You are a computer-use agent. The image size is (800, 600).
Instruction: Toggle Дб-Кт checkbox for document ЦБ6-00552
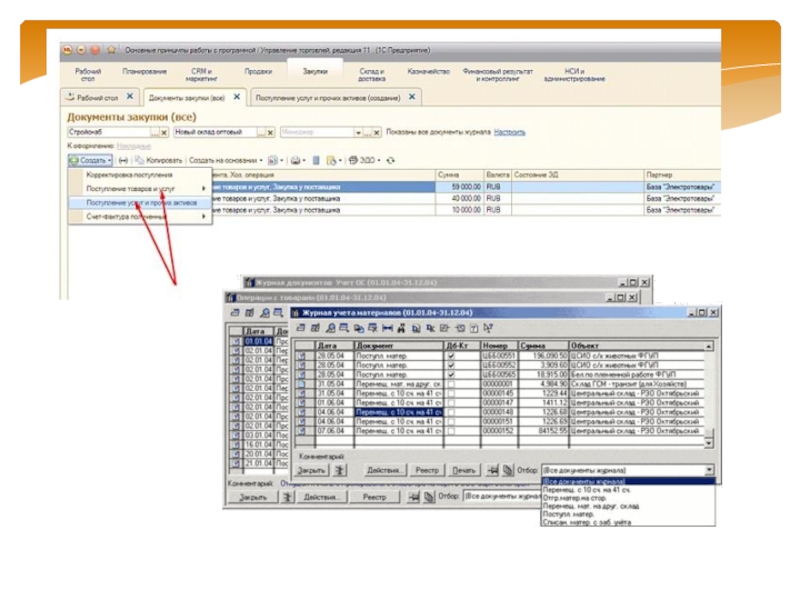point(451,364)
